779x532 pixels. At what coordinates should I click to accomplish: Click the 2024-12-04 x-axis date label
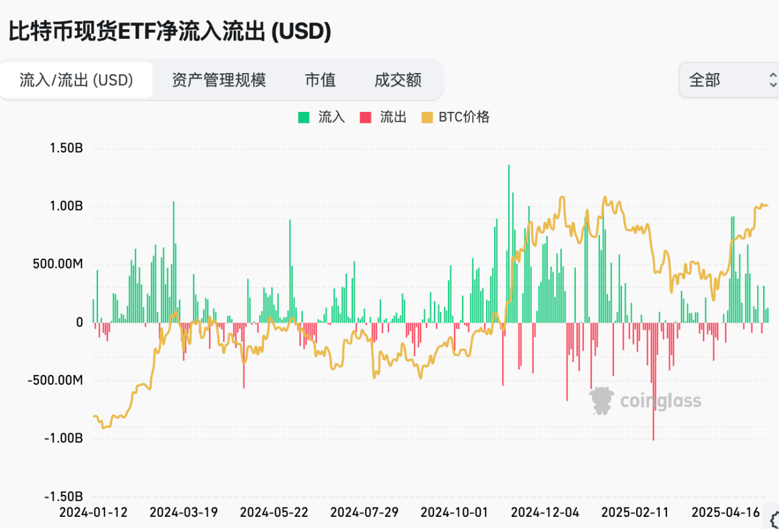tap(545, 513)
